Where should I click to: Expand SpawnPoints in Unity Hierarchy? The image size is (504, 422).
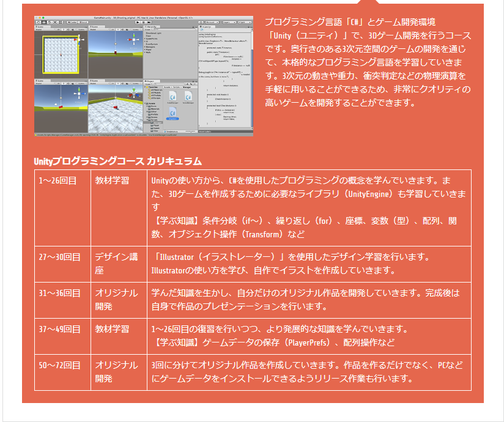point(144,39)
